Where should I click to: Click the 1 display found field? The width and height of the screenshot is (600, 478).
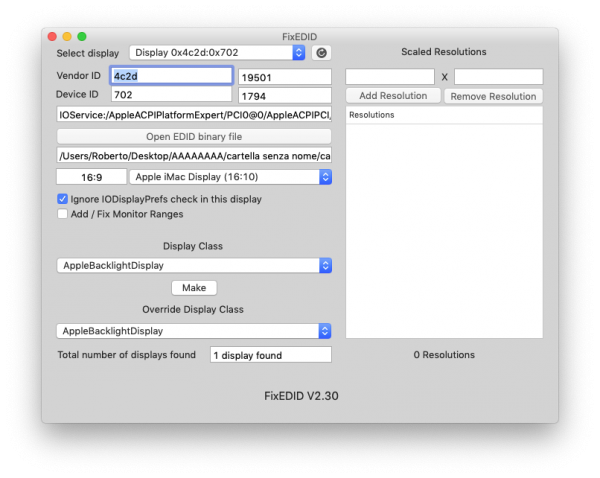(x=271, y=355)
